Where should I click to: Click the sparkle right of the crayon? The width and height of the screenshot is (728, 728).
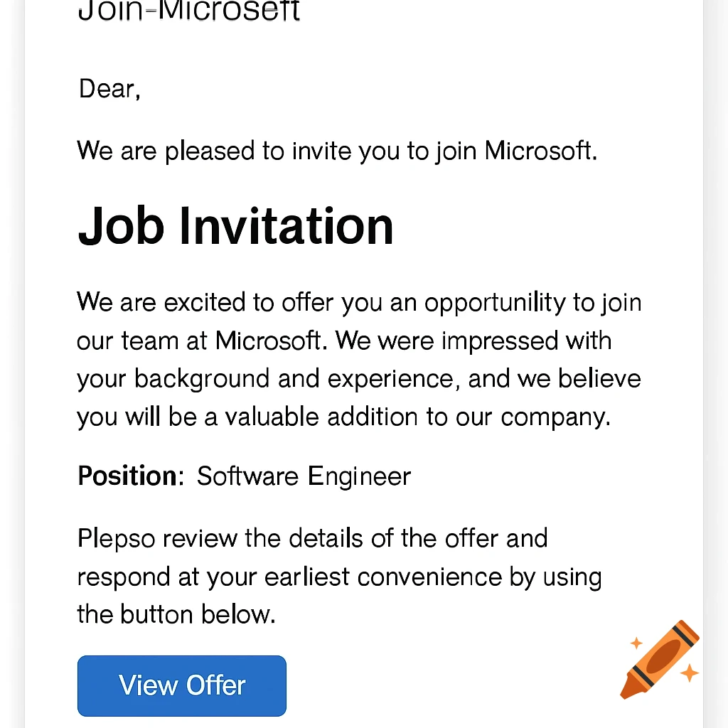(690, 673)
